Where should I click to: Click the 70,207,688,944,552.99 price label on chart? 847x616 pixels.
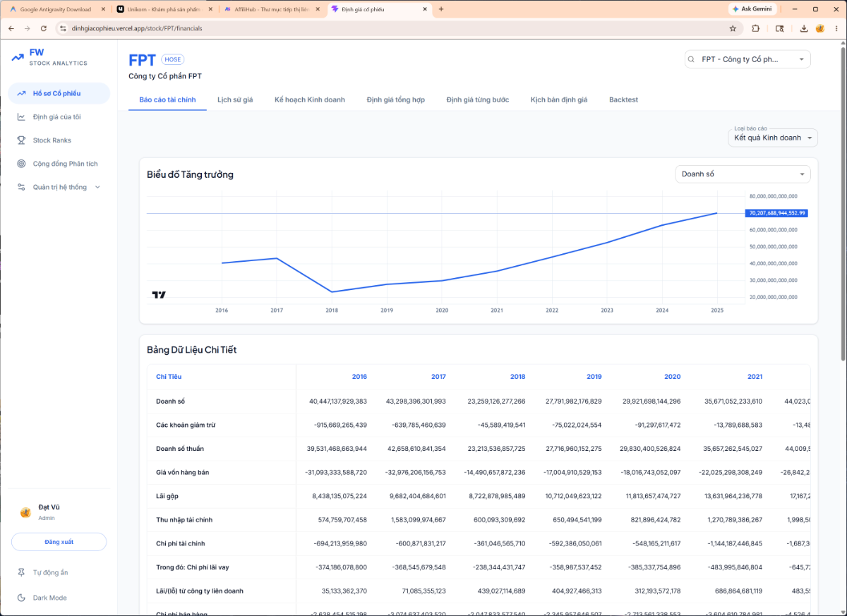pos(776,213)
